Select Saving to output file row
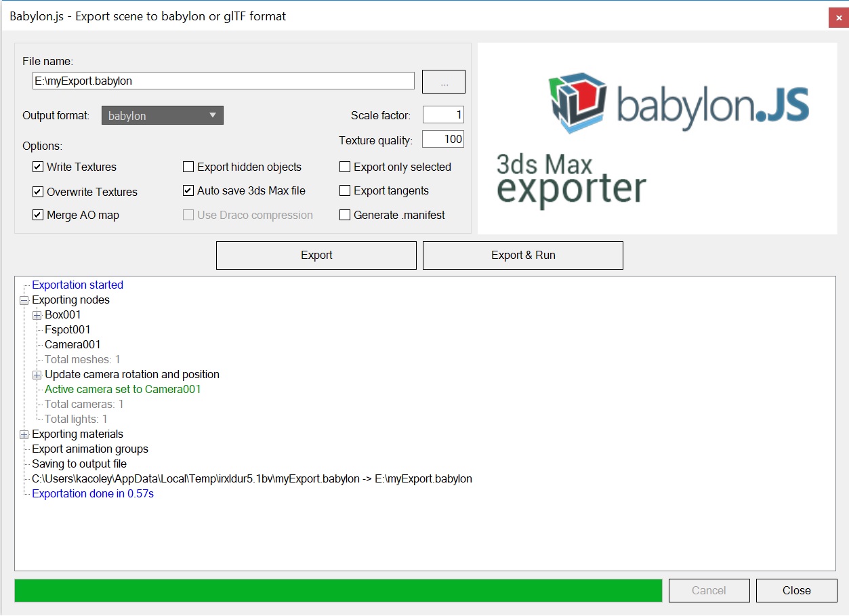The width and height of the screenshot is (849, 616). [x=79, y=464]
